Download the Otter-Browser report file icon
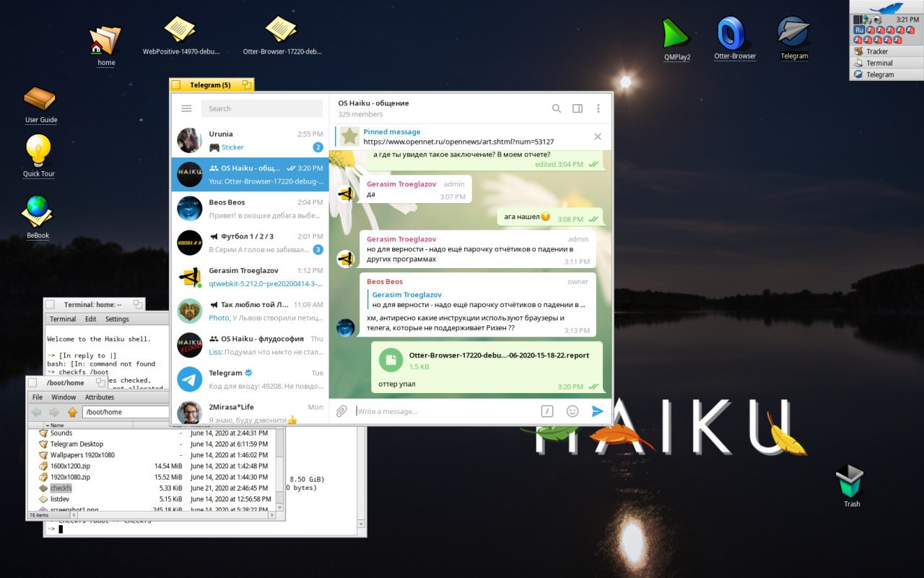This screenshot has height=578, width=924. 391,360
